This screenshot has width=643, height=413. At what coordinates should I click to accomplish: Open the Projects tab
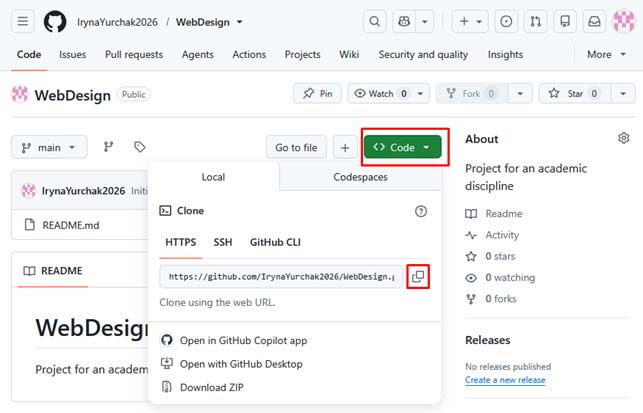(303, 55)
